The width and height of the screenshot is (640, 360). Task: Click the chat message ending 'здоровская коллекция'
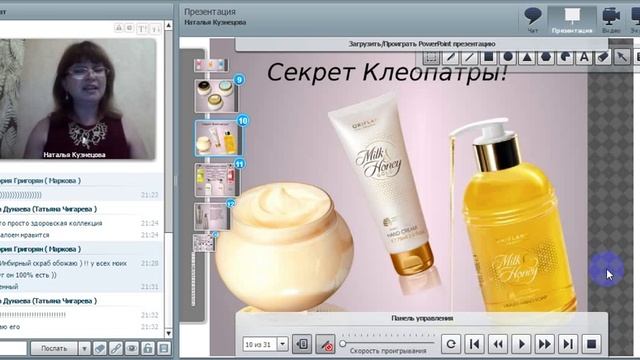pyautogui.click(x=51, y=223)
